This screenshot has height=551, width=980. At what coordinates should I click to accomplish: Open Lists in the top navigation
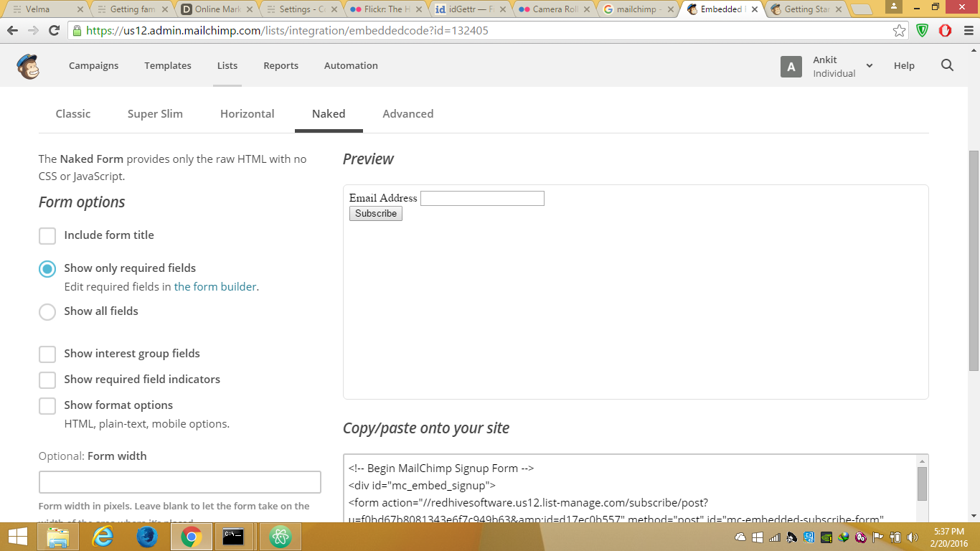227,65
